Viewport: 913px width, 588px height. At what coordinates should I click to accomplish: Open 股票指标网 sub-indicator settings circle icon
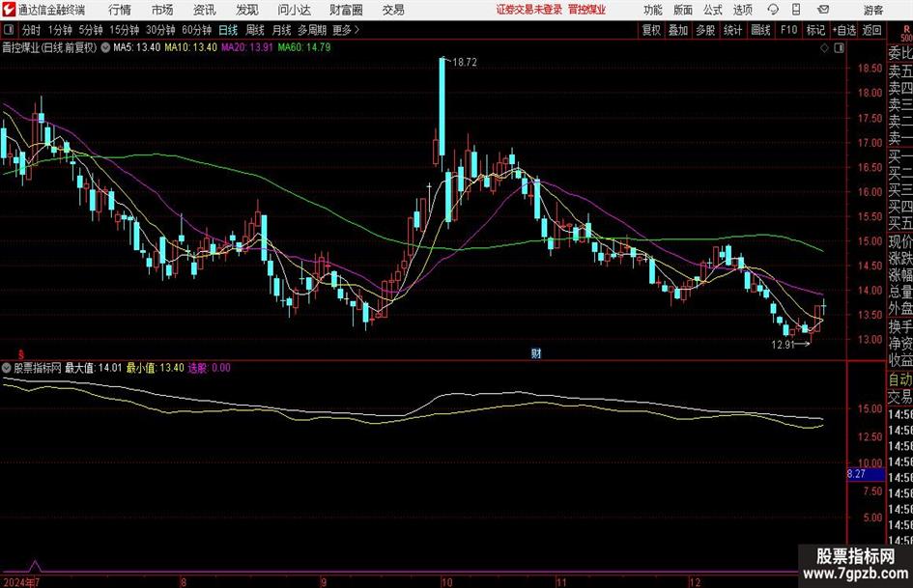7,368
